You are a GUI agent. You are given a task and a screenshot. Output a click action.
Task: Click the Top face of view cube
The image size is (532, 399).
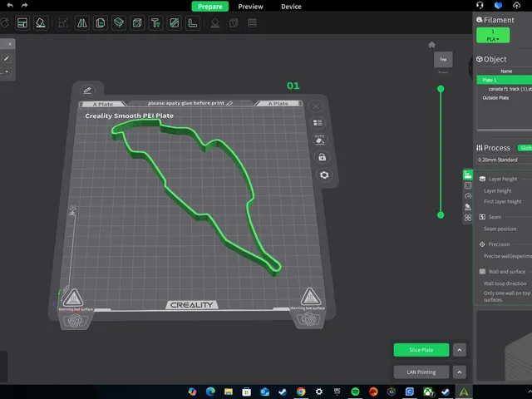(x=443, y=59)
